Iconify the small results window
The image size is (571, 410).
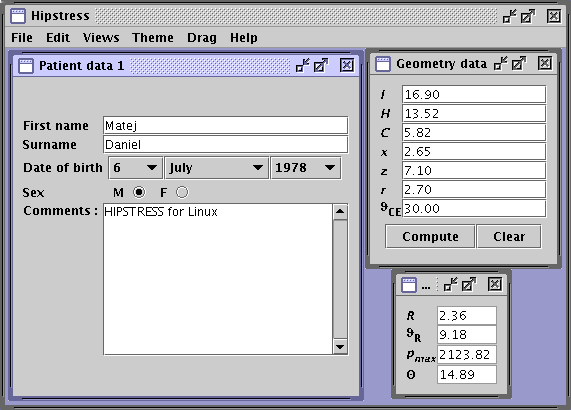(x=451, y=285)
